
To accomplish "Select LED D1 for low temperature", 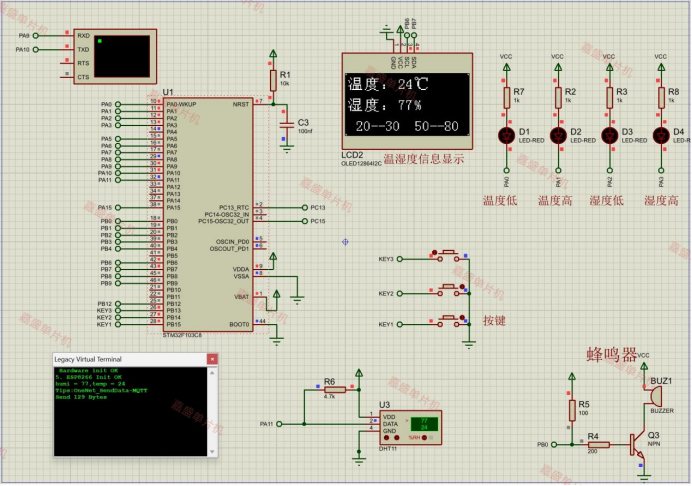I will [507, 136].
